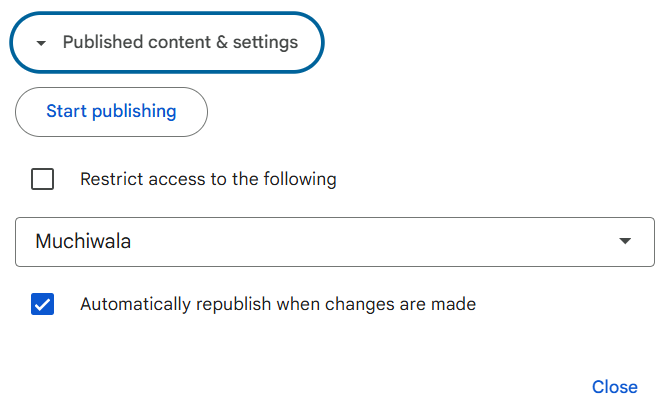Click the 'Automatically republish when changes are made' text

point(278,304)
